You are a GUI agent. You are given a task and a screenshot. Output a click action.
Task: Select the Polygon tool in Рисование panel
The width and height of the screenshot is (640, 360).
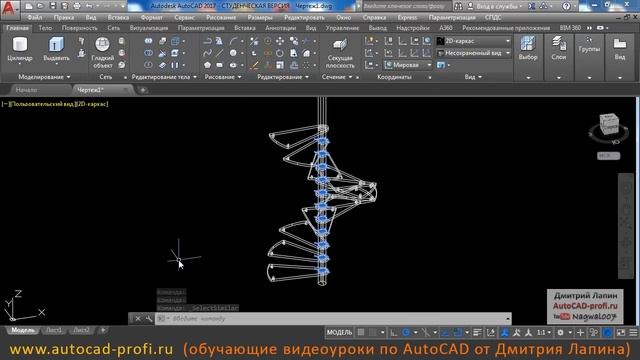(207, 65)
